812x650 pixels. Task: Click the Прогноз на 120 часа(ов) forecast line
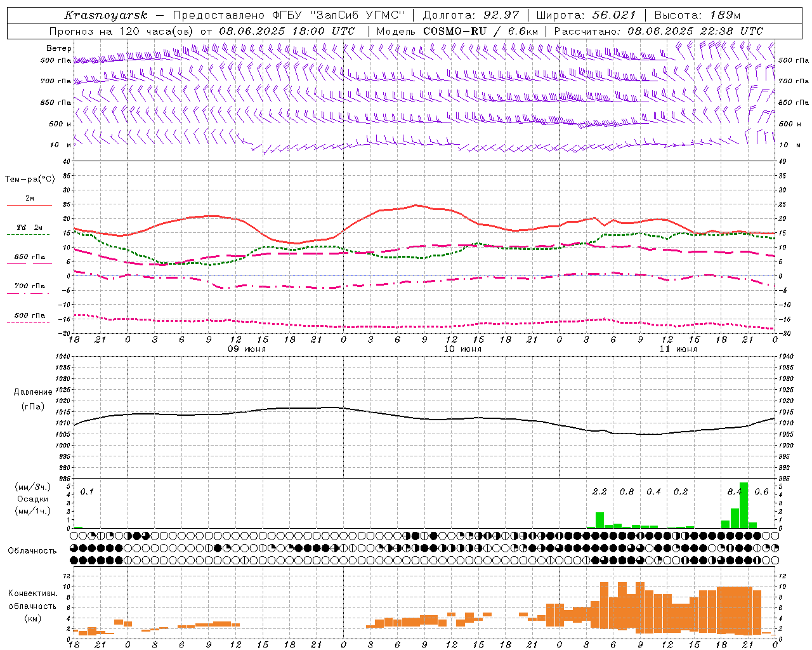click(202, 31)
